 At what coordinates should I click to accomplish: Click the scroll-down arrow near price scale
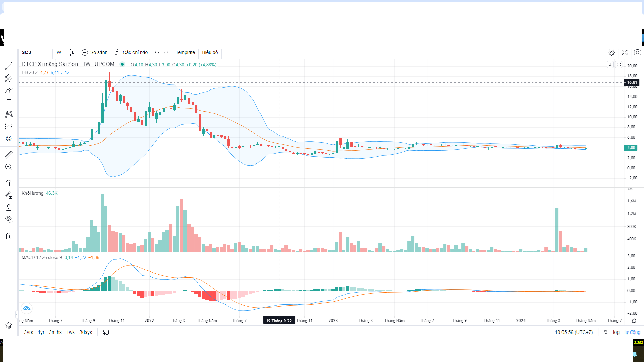[x=610, y=65]
